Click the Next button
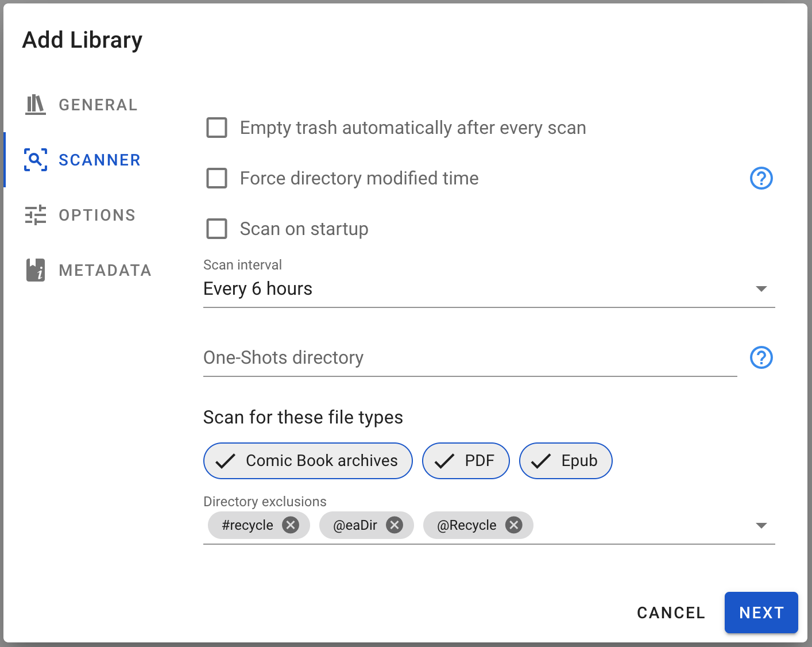812x647 pixels. click(x=761, y=613)
